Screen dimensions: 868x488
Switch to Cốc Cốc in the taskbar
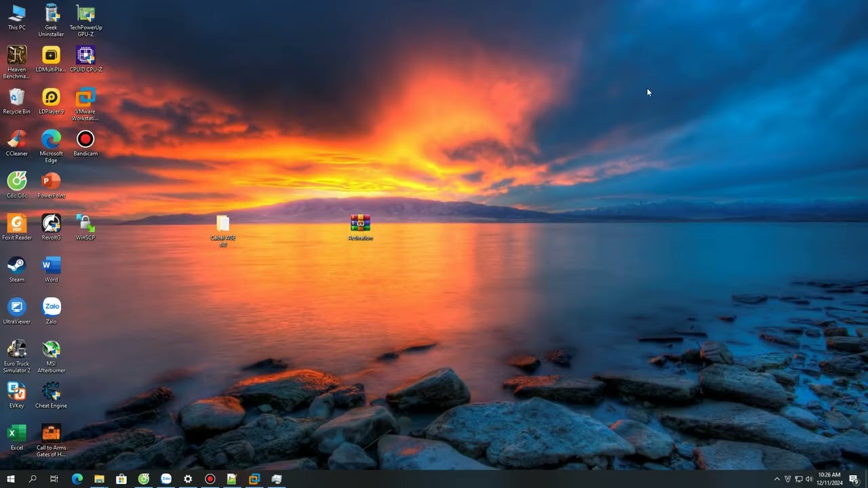pos(144,479)
